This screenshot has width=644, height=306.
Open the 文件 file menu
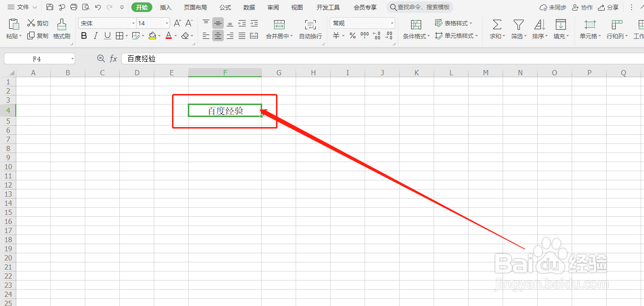pos(22,7)
